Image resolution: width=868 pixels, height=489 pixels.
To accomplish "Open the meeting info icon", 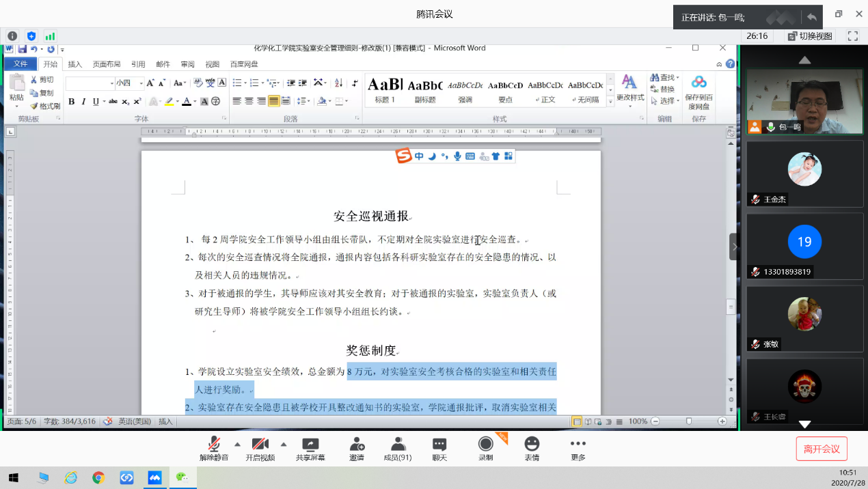I will (x=12, y=36).
